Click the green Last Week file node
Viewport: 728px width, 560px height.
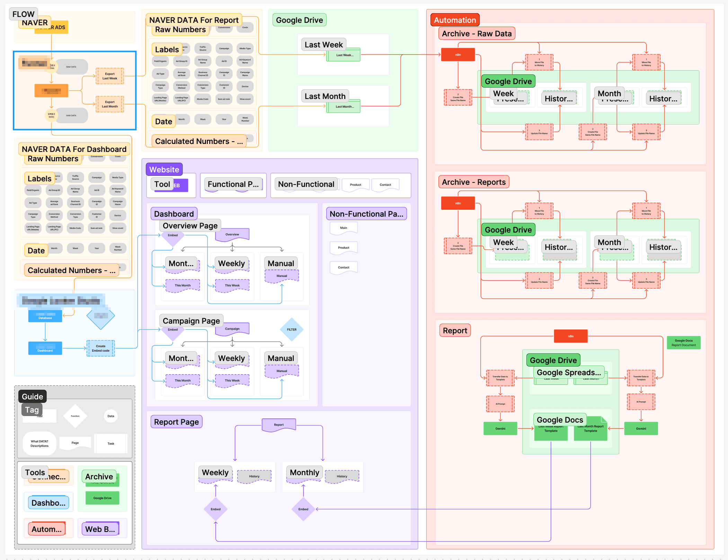pos(344,55)
